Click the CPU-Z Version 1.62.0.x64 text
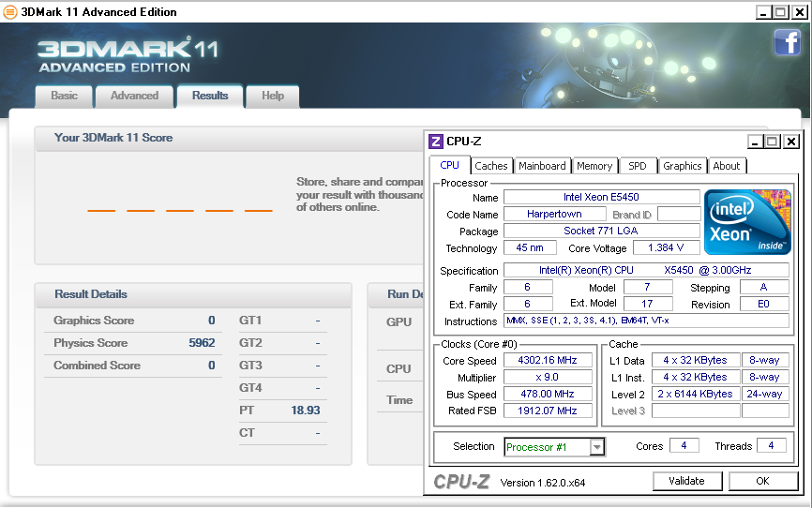The height and width of the screenshot is (508, 812). [x=543, y=483]
